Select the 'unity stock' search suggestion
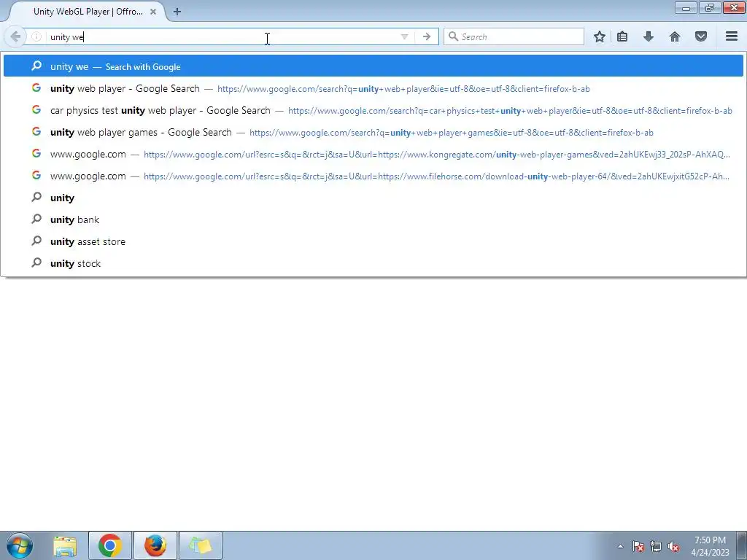The width and height of the screenshot is (747, 560). (373, 263)
